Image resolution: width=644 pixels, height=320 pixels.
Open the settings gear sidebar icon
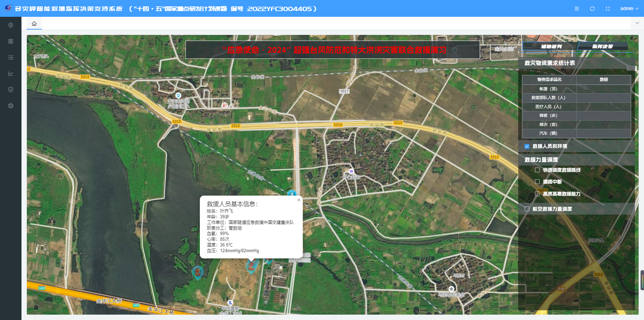(x=11, y=106)
